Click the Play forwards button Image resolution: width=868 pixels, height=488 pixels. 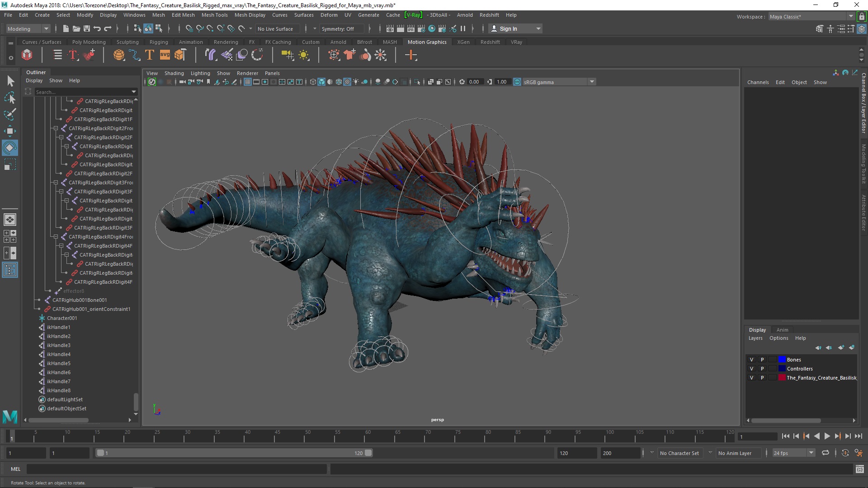pos(827,436)
